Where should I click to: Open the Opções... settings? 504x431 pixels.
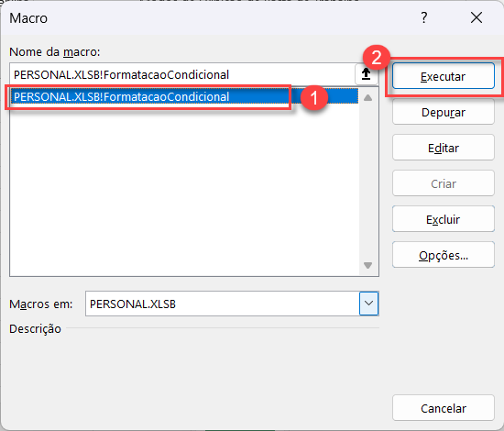point(444,255)
